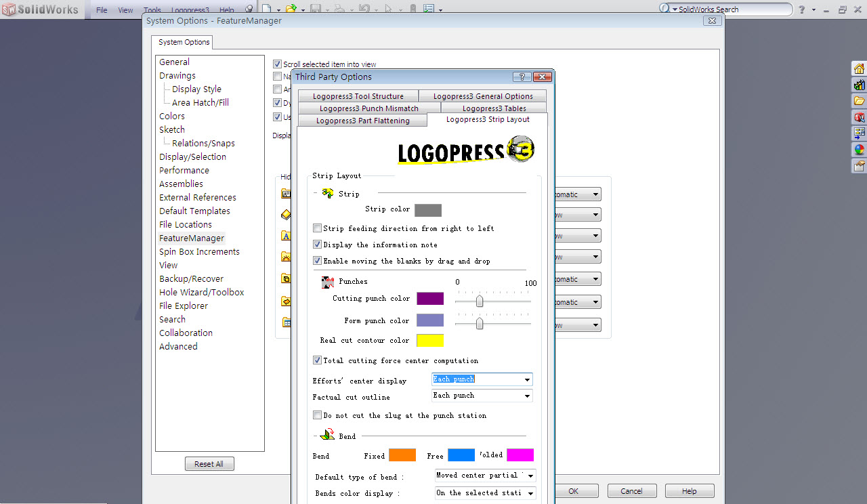The image size is (867, 504).
Task: Open File Explorer folder icon in task pane
Action: [859, 101]
